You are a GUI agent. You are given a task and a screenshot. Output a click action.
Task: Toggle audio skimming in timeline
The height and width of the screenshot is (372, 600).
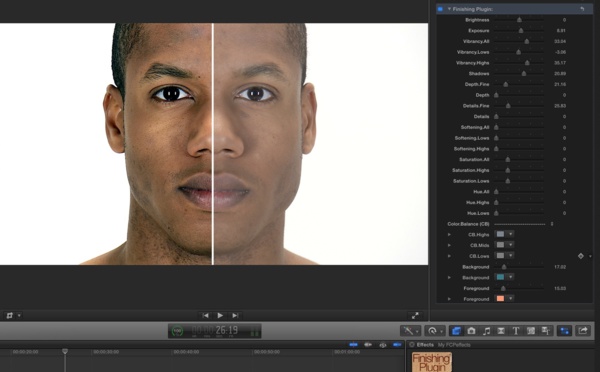coord(368,345)
